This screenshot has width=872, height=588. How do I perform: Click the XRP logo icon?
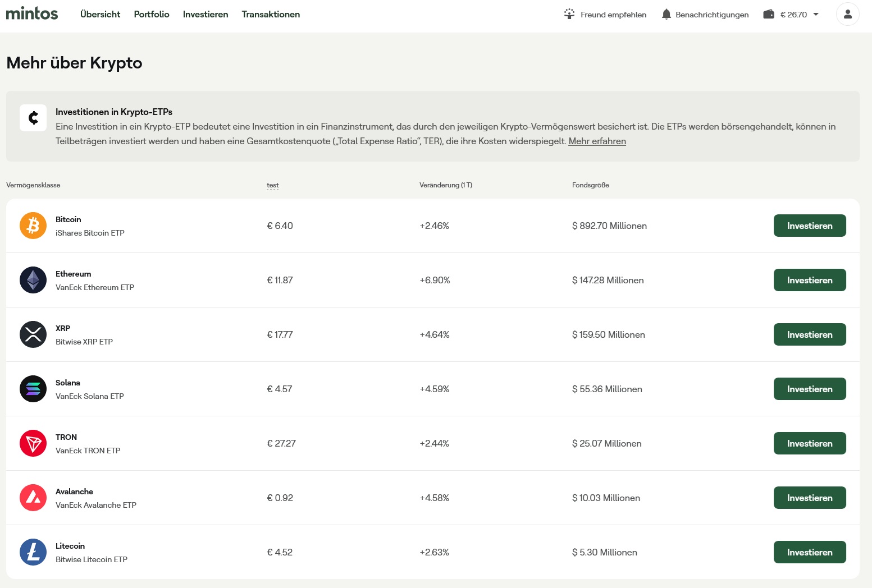click(33, 334)
